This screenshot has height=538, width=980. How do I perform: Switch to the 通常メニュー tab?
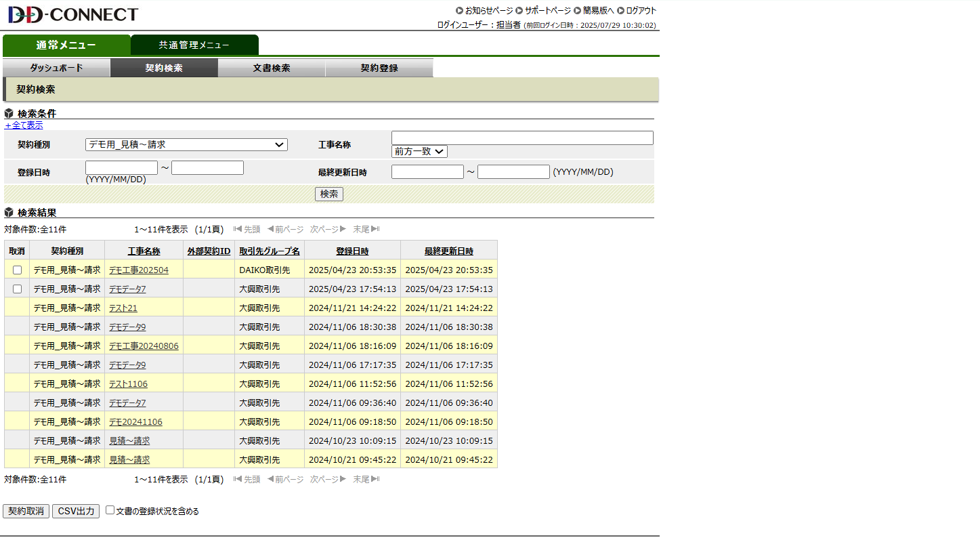66,45
